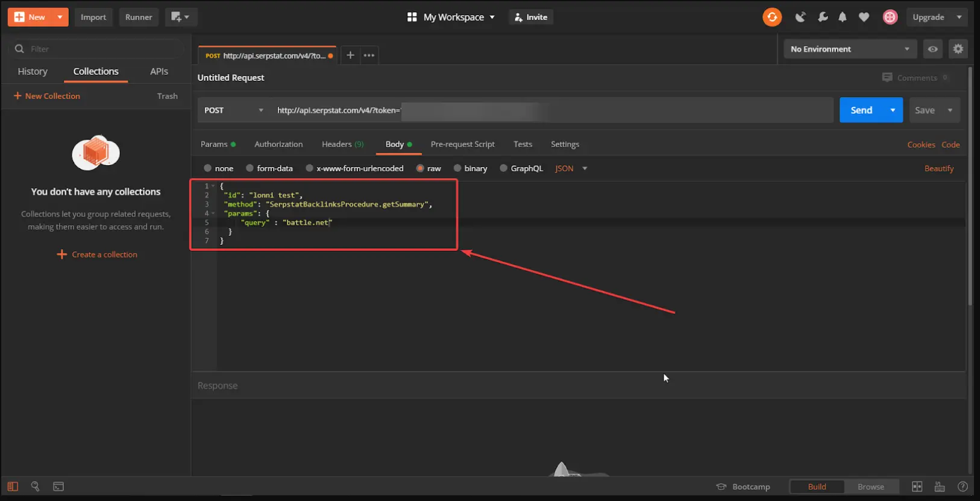This screenshot has width=980, height=501.
Task: Open the Params tab
Action: pyautogui.click(x=218, y=144)
